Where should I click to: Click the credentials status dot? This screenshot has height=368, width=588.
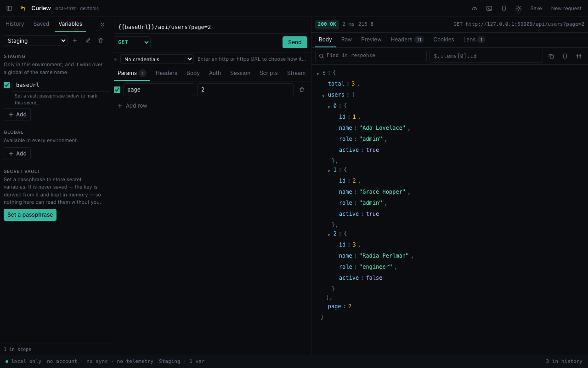[x=115, y=59]
